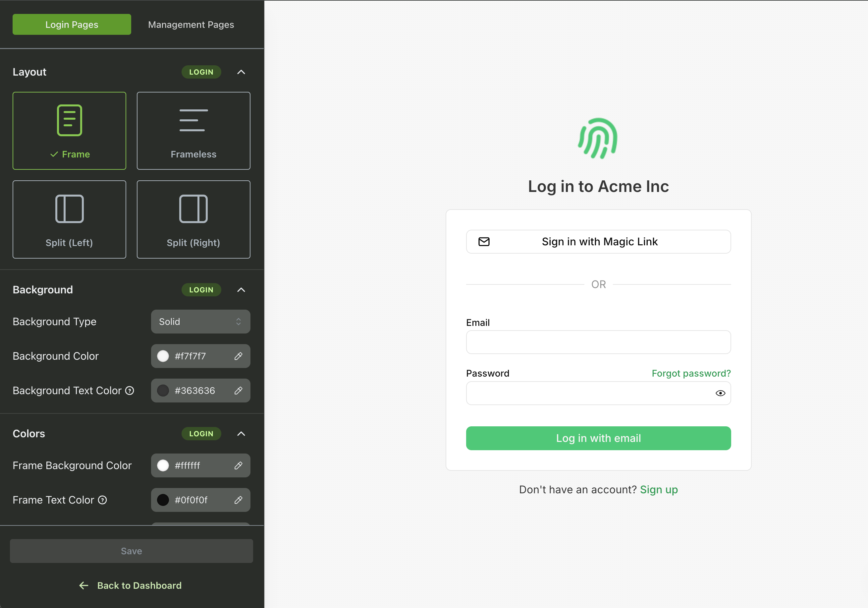
Task: Click the Split (Right) panel icon
Action: point(193,209)
